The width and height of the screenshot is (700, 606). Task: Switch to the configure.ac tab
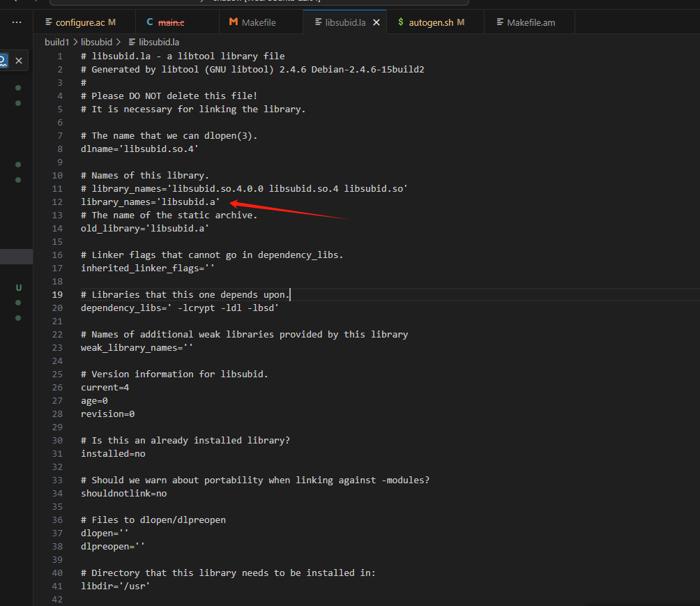pyautogui.click(x=81, y=22)
